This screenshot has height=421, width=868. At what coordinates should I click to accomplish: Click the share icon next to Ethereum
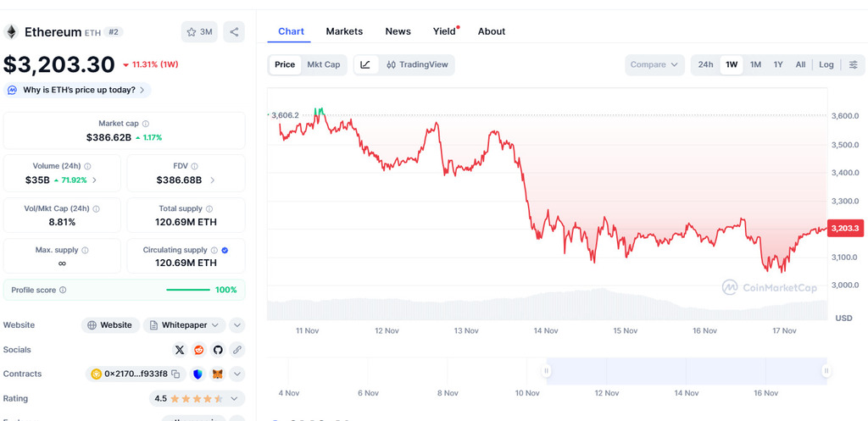(234, 32)
